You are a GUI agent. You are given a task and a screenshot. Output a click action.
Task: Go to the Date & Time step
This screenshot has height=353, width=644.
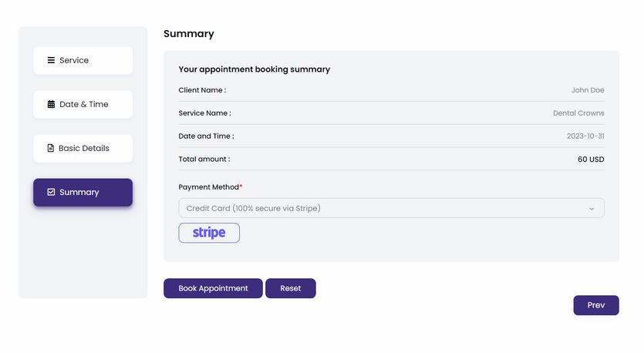click(83, 104)
